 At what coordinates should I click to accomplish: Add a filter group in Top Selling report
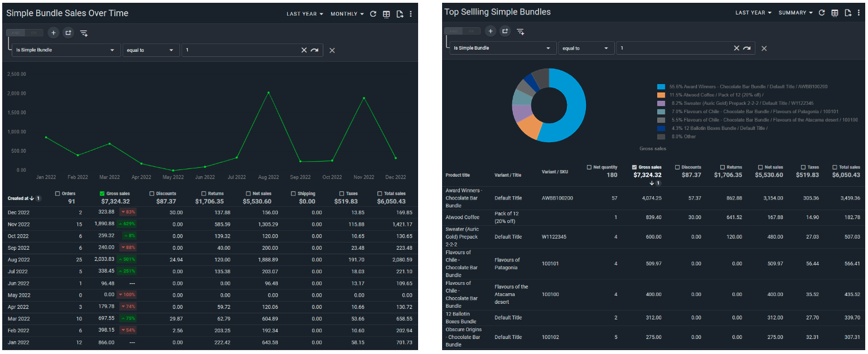pos(505,31)
